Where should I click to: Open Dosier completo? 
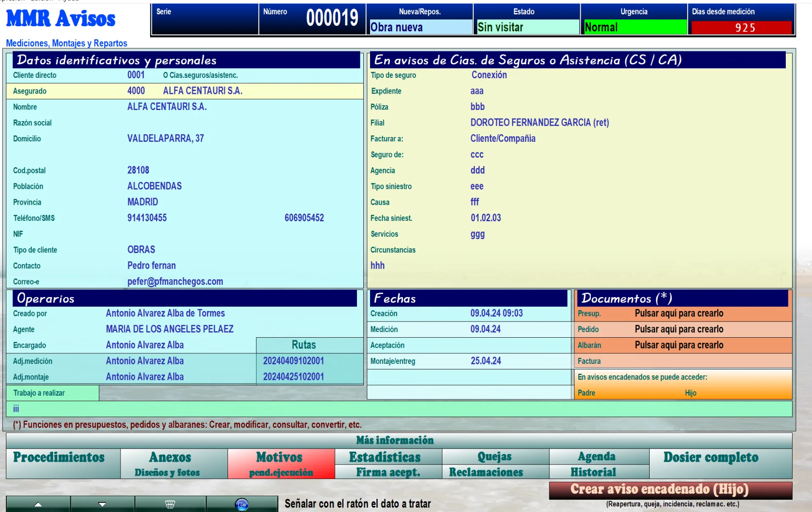point(721,464)
